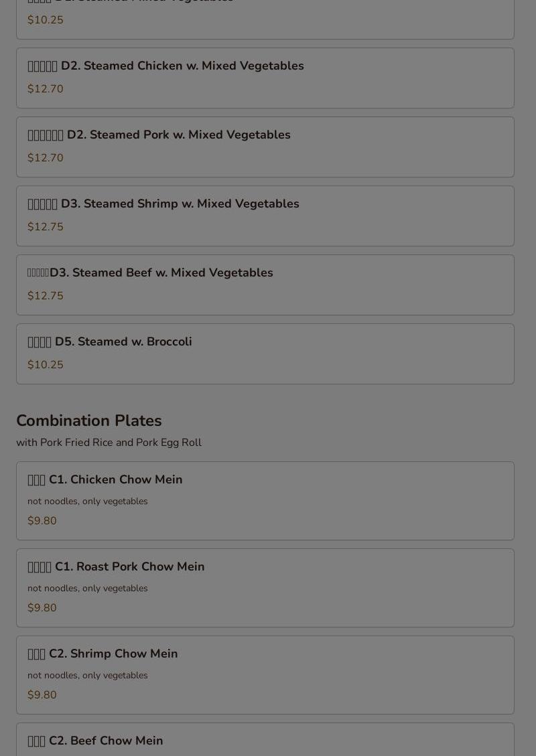Click the $12.70 price under Steamed Pork
The width and height of the screenshot is (536, 756).
coord(46,158)
